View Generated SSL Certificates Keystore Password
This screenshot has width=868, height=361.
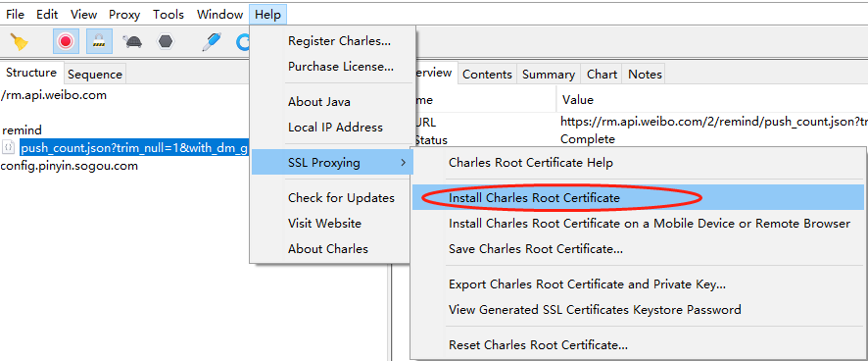pyautogui.click(x=638, y=309)
